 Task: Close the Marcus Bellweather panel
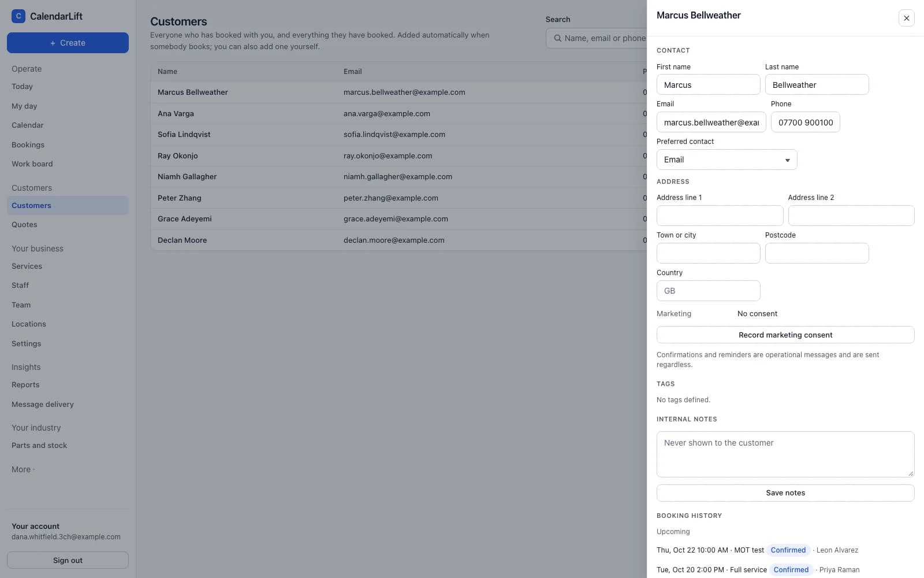click(906, 18)
